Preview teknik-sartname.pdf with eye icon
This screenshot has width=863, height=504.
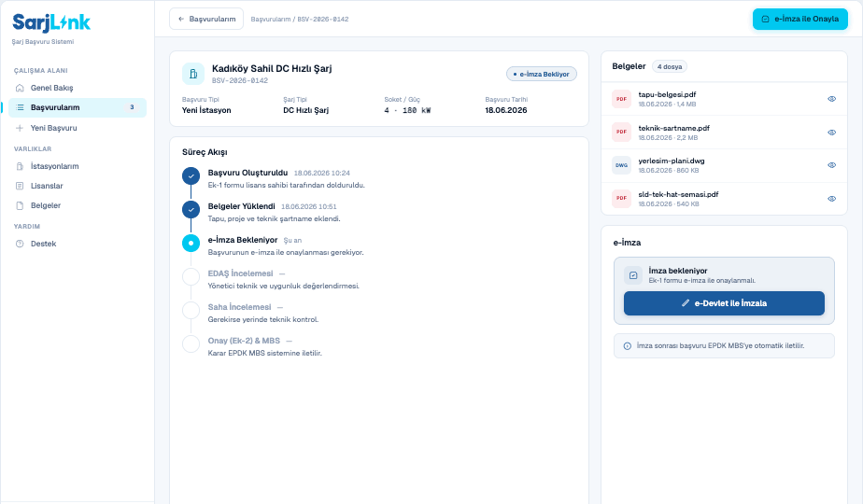[831, 133]
